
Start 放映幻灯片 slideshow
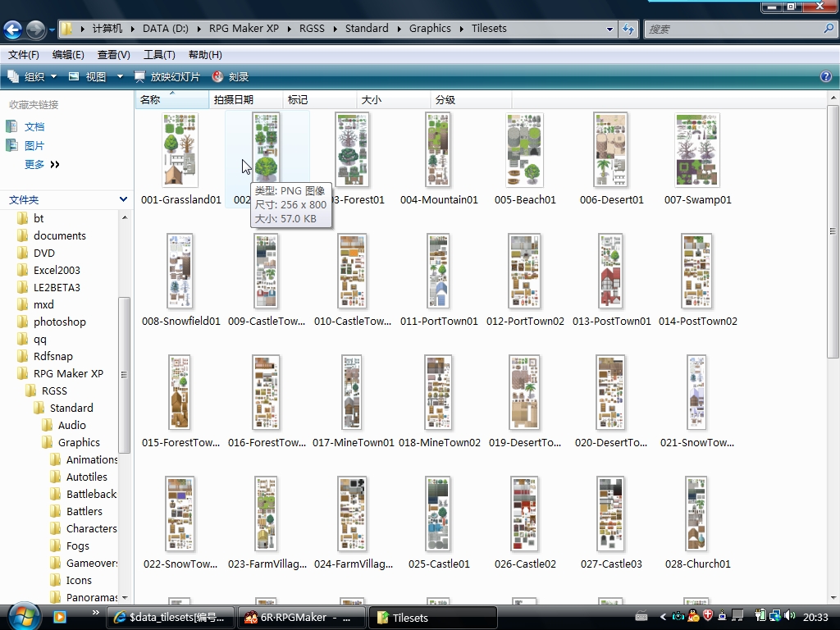[x=167, y=76]
